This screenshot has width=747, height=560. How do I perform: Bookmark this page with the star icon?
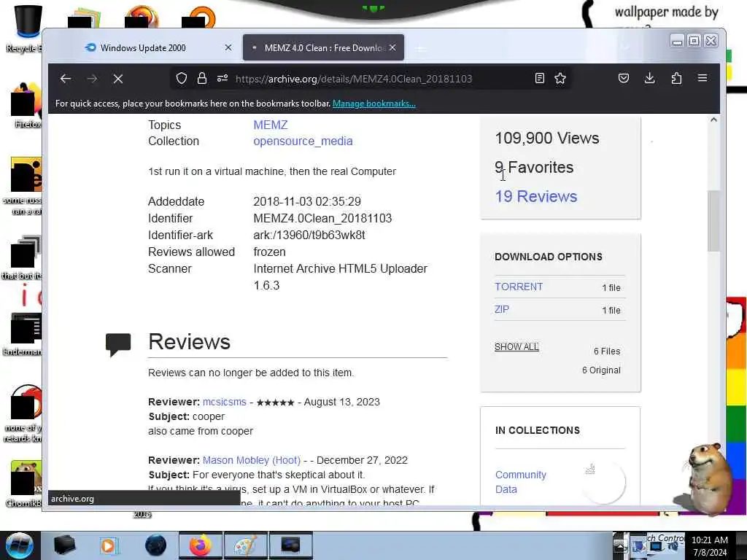point(560,78)
